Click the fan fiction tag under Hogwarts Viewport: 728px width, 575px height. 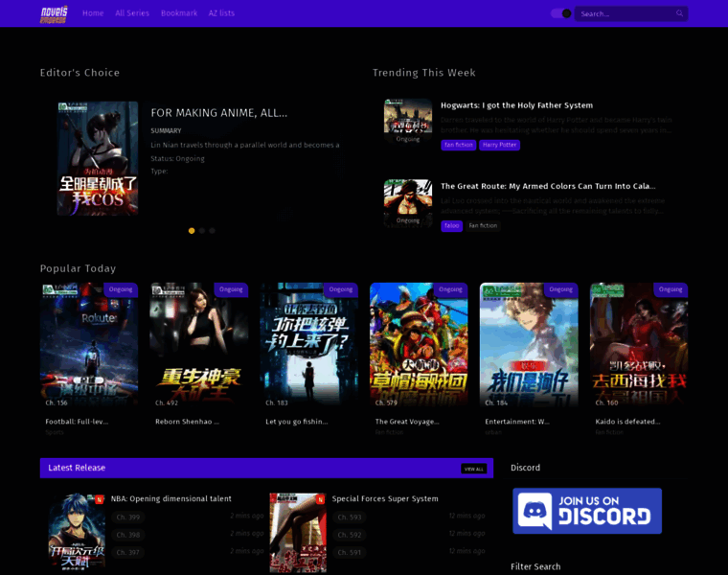pos(458,145)
